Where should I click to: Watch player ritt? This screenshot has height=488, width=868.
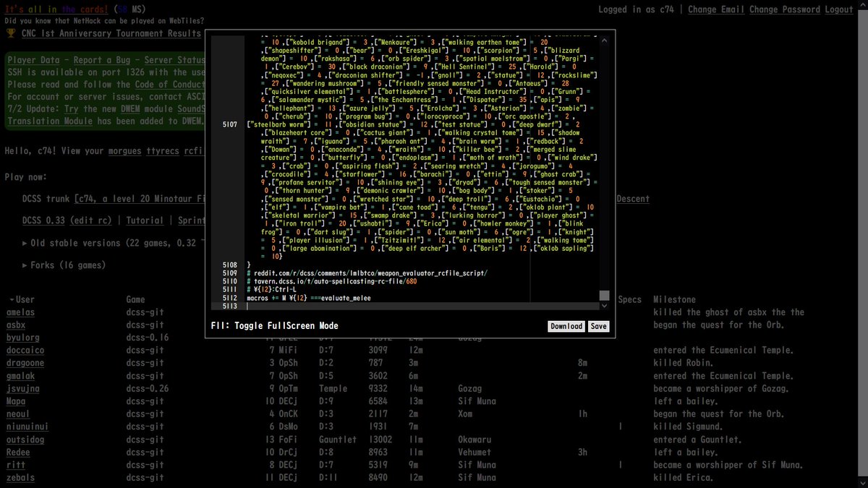coord(15,465)
